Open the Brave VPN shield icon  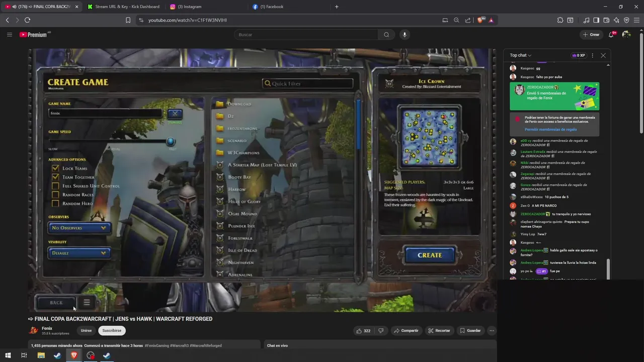click(x=626, y=20)
